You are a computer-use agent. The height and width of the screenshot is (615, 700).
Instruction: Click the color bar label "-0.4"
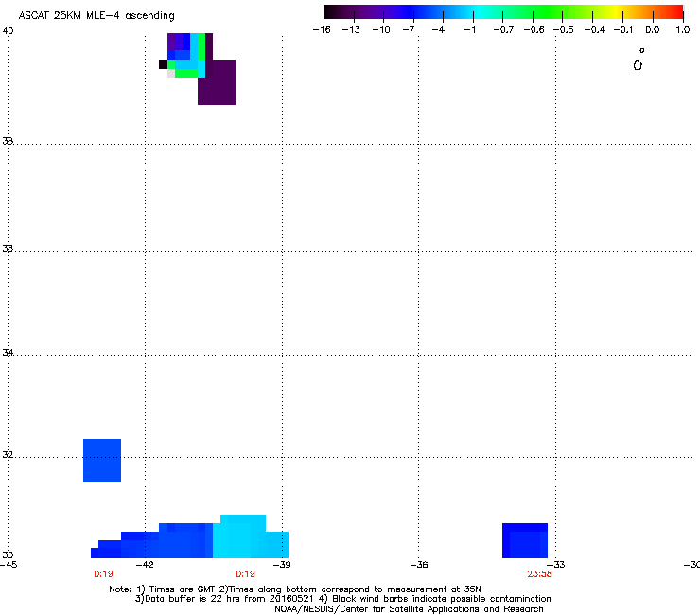coord(595,30)
